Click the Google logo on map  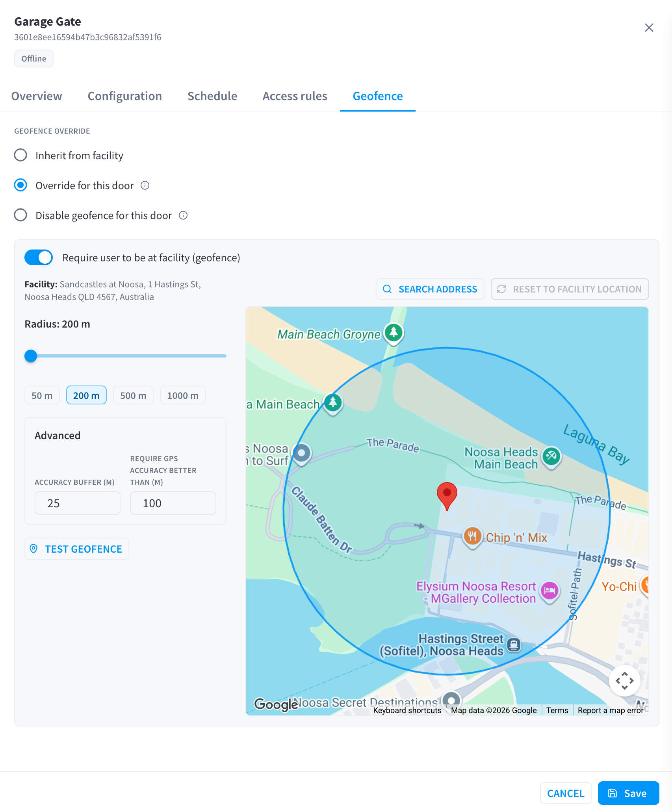tap(275, 704)
